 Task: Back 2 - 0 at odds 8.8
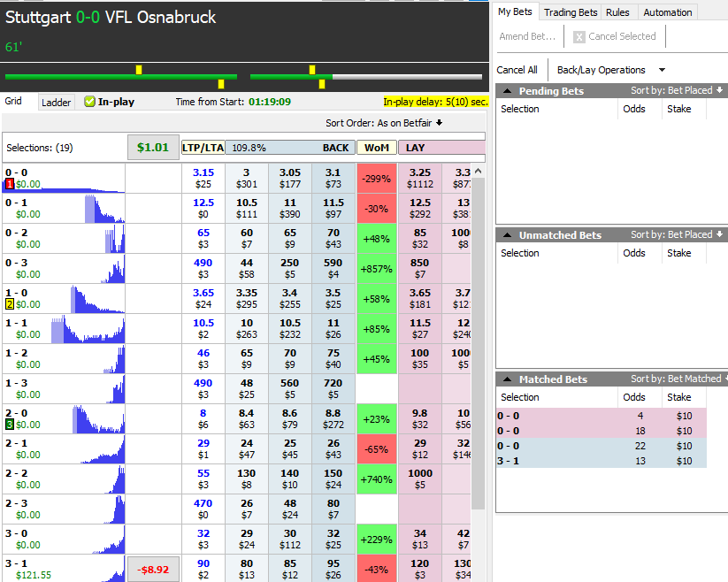pyautogui.click(x=333, y=418)
